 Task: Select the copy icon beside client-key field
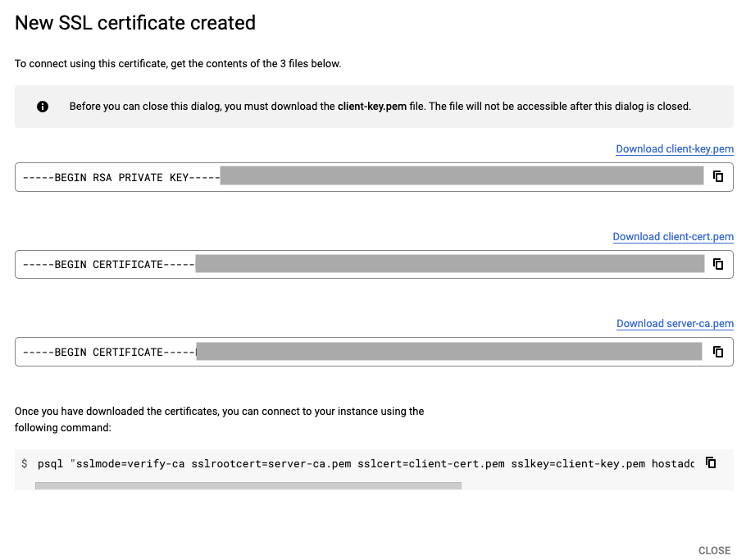point(718,176)
